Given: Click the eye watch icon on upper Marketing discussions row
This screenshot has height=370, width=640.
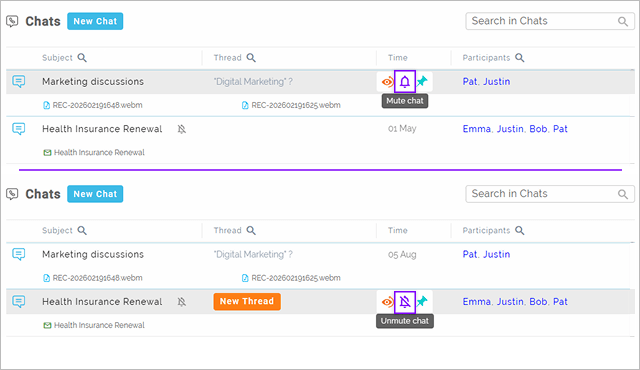Looking at the screenshot, I should click(x=387, y=82).
